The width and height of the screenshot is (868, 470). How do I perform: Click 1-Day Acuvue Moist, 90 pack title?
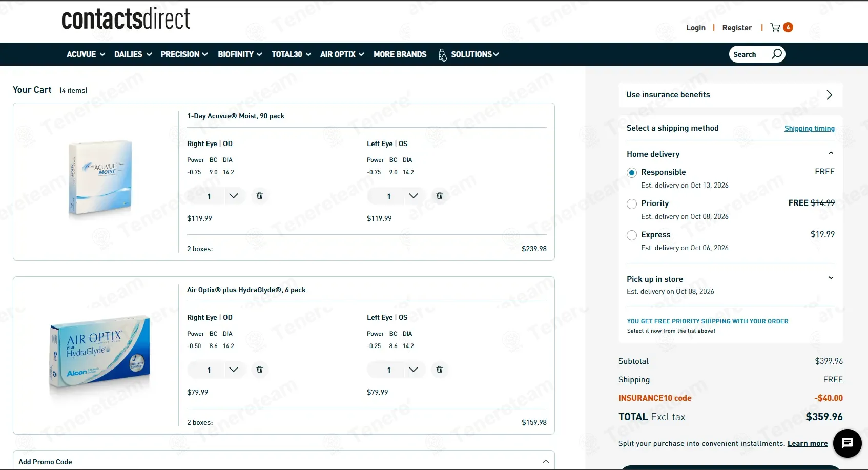tap(236, 116)
